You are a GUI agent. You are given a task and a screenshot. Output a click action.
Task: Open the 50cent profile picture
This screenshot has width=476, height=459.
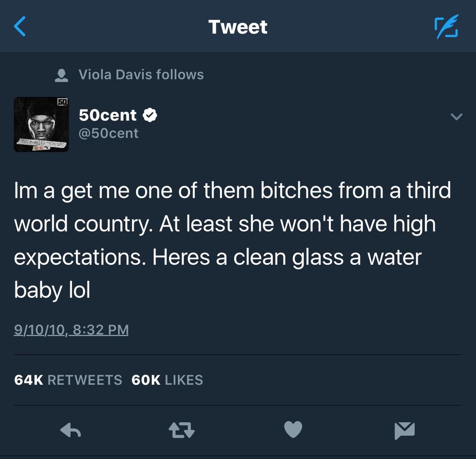[x=41, y=124]
